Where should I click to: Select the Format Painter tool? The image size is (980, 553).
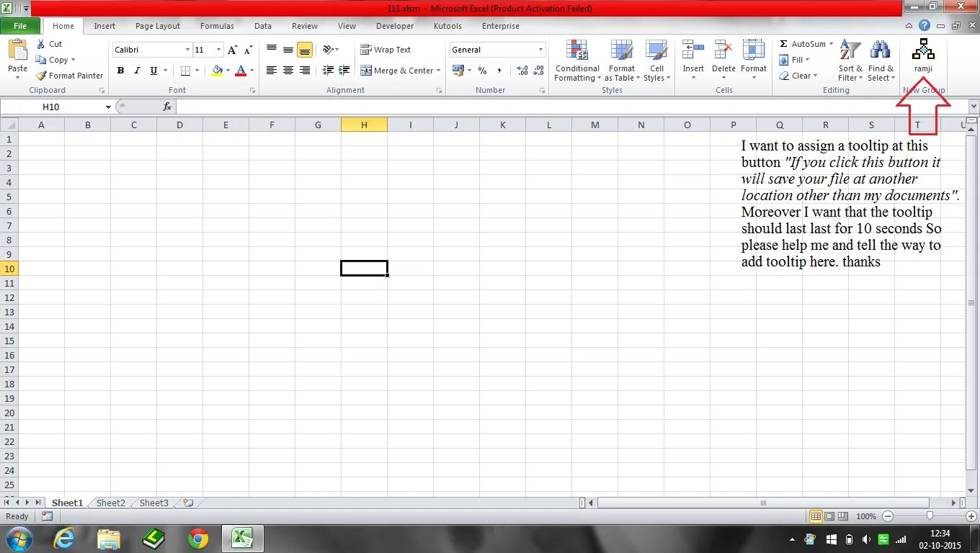click(x=70, y=76)
